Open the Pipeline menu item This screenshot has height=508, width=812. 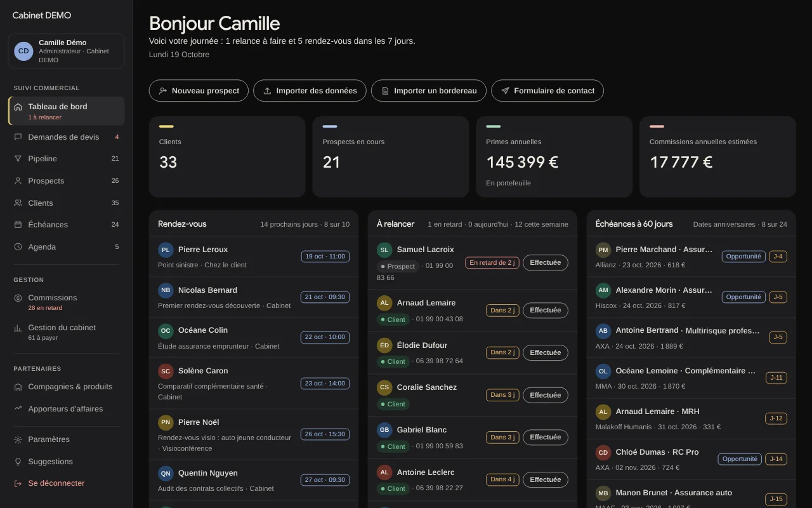[x=66, y=159]
